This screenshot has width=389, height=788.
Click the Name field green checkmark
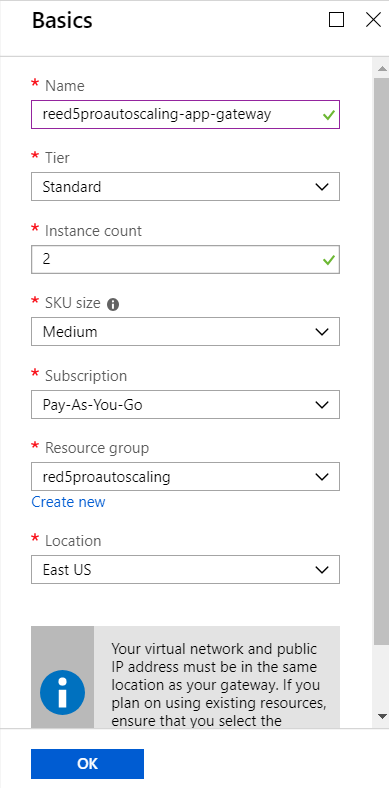coord(329,116)
